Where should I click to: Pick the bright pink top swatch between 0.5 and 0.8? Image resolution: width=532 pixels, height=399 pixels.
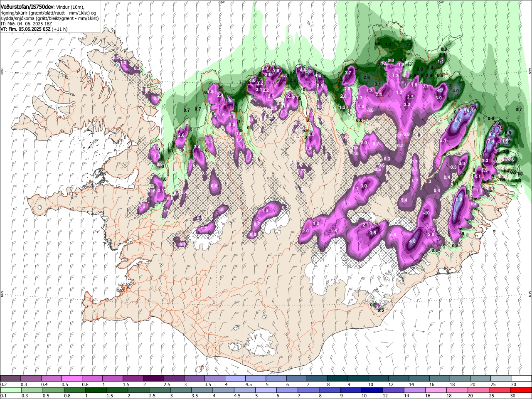[x=71, y=379]
